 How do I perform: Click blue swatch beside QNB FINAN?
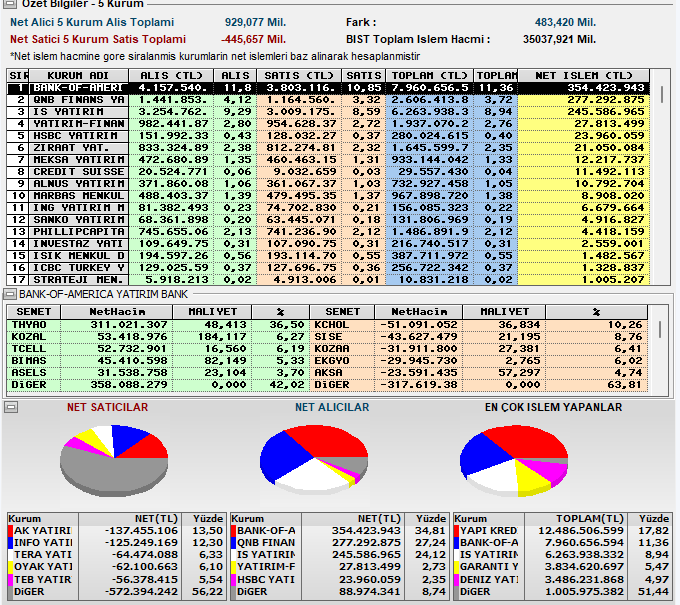[233, 543]
